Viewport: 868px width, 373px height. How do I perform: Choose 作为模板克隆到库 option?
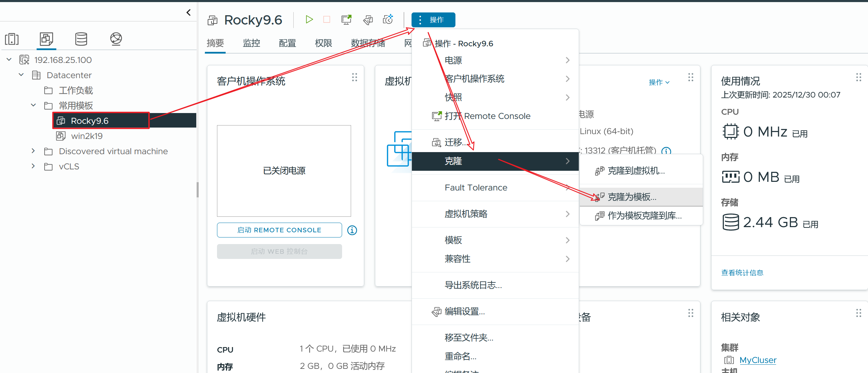click(641, 216)
